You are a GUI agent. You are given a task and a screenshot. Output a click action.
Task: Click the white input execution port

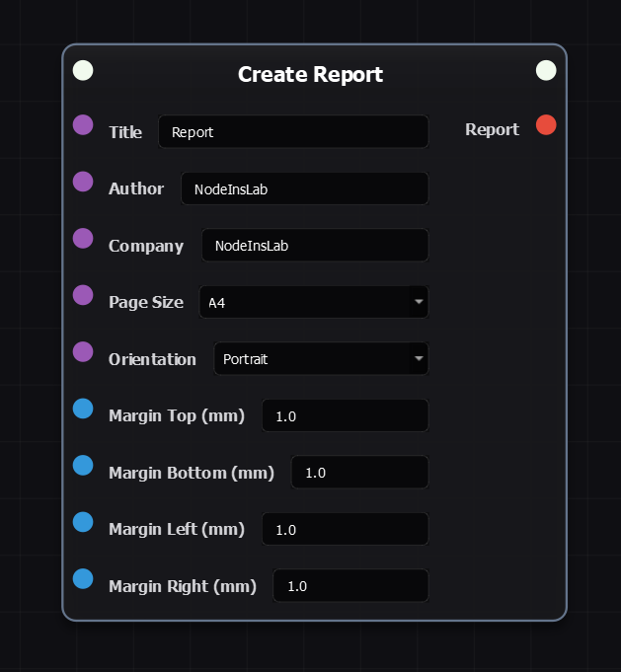point(83,70)
